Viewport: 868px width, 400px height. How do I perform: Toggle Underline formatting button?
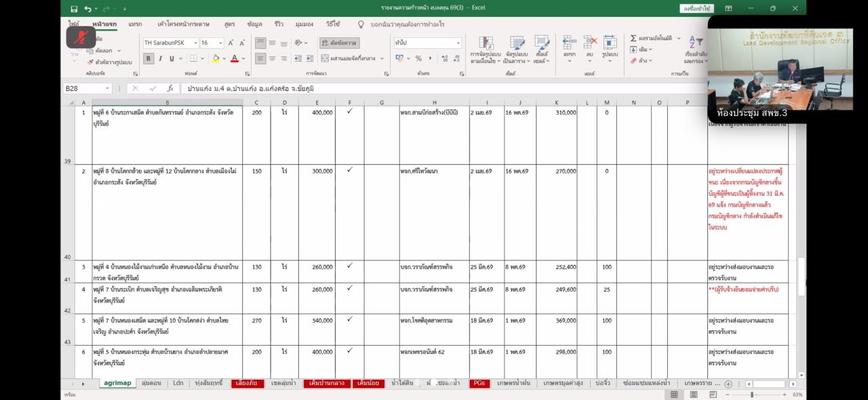(x=171, y=58)
